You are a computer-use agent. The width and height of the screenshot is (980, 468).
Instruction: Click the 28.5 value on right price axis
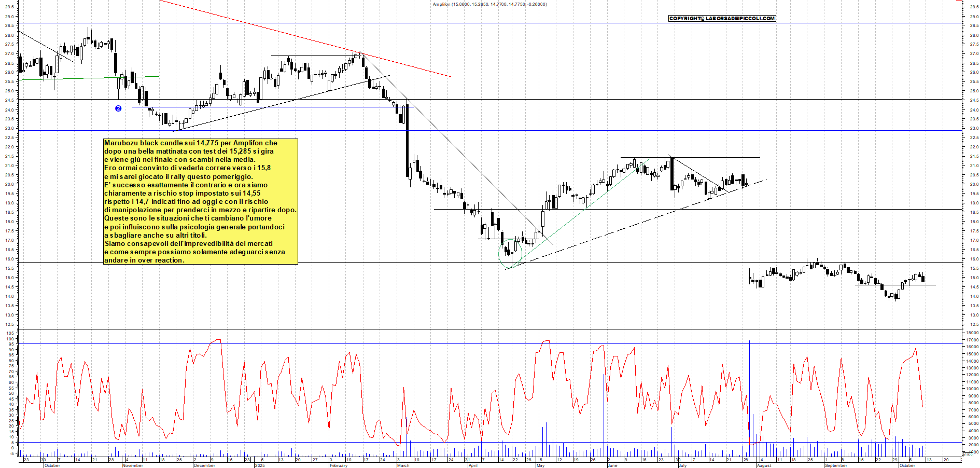coord(974,26)
